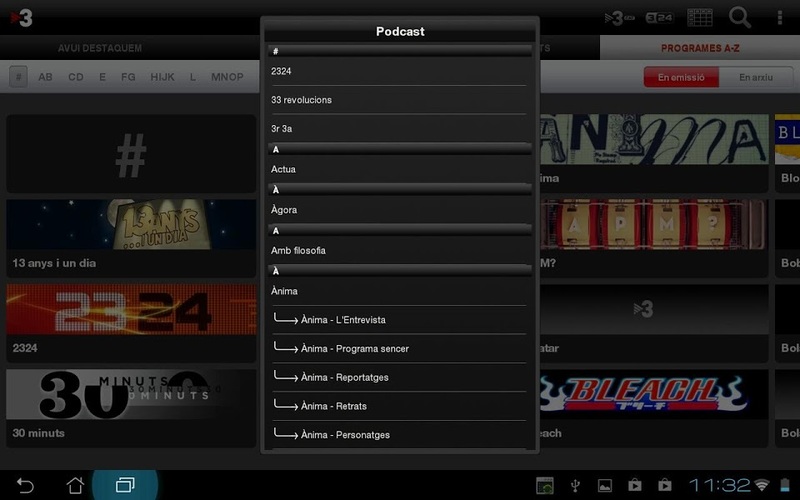Viewport: 800px width, 500px height.
Task: Select the MNOP letter filter
Action: click(x=227, y=77)
